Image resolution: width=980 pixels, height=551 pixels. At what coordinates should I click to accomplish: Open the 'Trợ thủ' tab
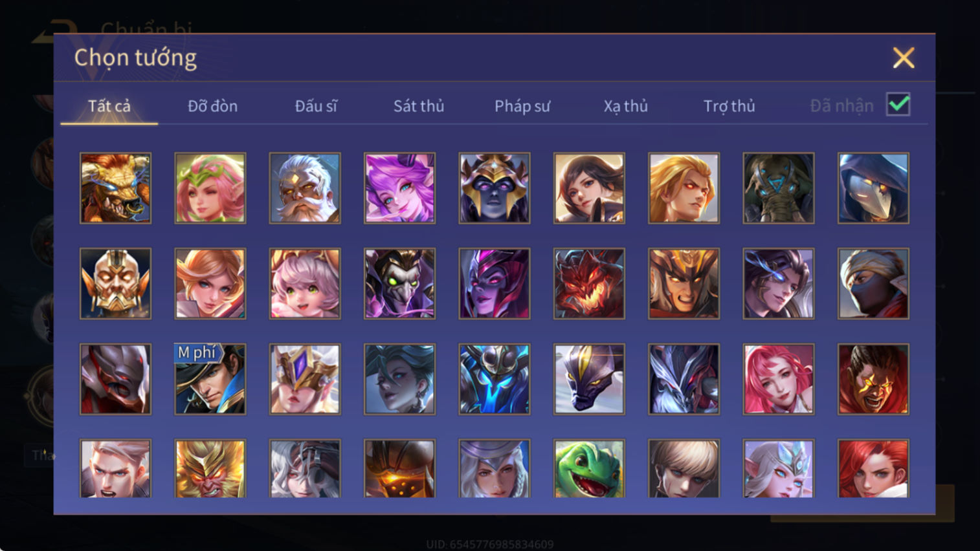coord(729,106)
